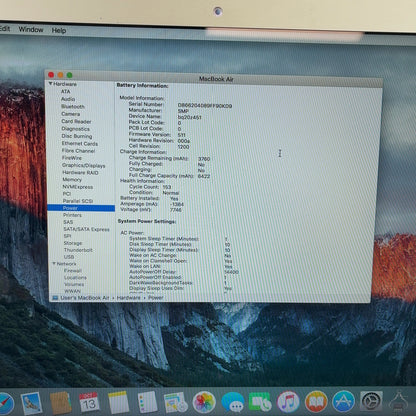Screen dimensions: 416x416
Task: Launch iTunes from the dock
Action: click(x=288, y=402)
